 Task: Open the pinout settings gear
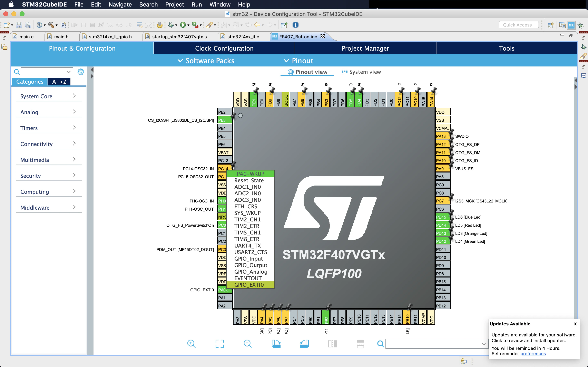pos(81,72)
